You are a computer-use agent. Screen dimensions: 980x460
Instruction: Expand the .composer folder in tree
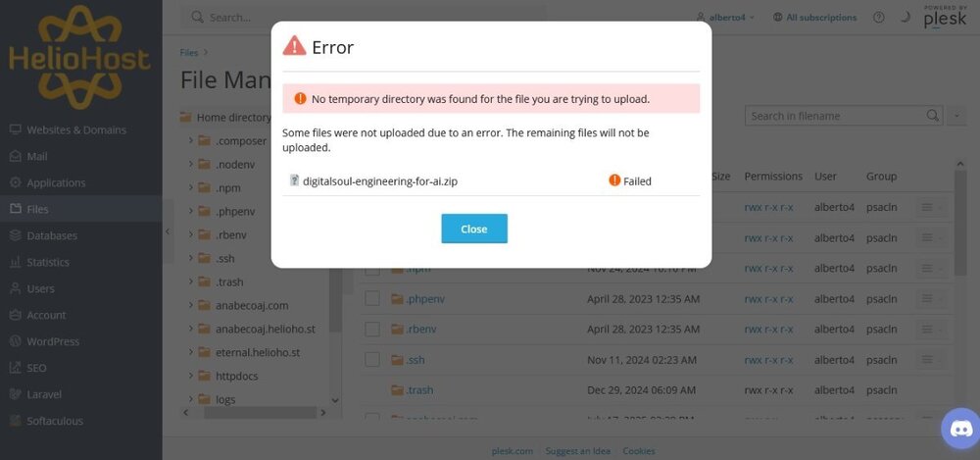pyautogui.click(x=191, y=141)
